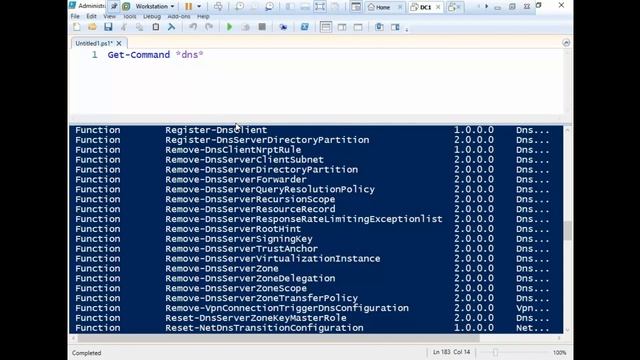This screenshot has height=360, width=640.
Task: Show the command add-on pane icon
Action: tap(395, 27)
